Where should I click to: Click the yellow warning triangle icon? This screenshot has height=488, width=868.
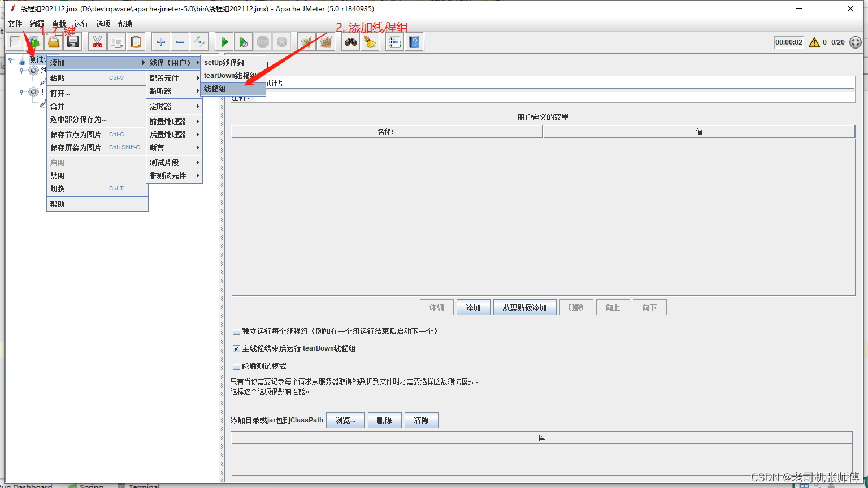pos(814,42)
